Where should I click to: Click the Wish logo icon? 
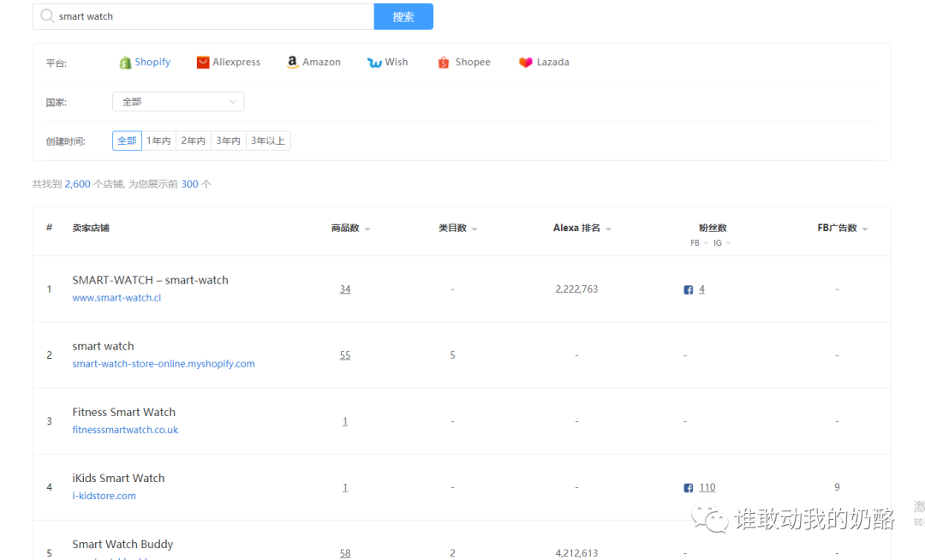(x=374, y=63)
